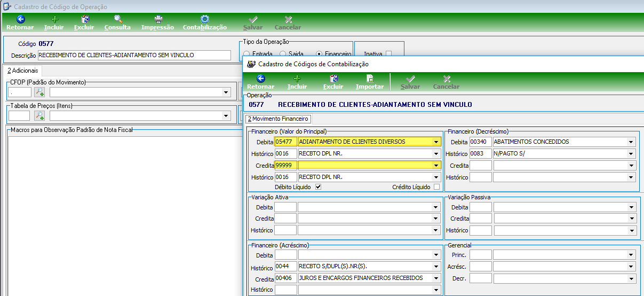Toggle Débito Líquido checkbox
The height and width of the screenshot is (296, 644).
pyautogui.click(x=319, y=187)
